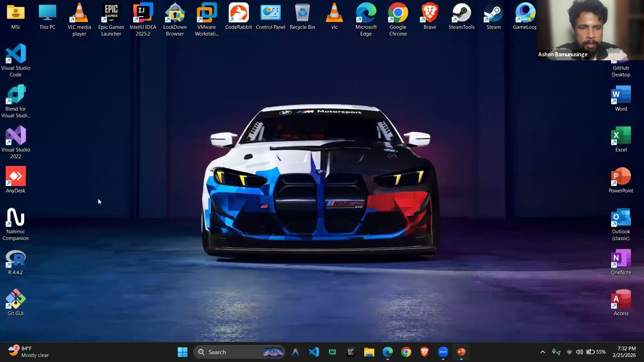Select GameLoop desktop shortcut
Screen dimensions: 644x362
[525, 17]
